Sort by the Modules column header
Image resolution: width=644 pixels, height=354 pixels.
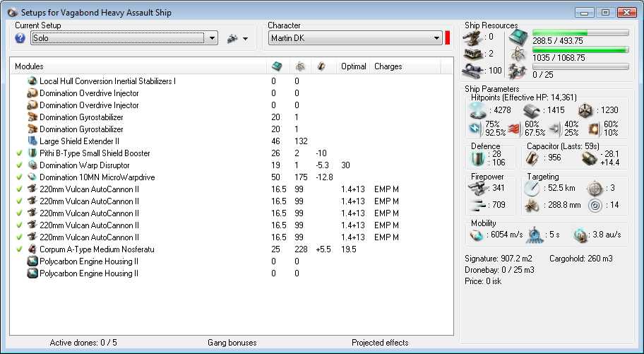point(138,66)
